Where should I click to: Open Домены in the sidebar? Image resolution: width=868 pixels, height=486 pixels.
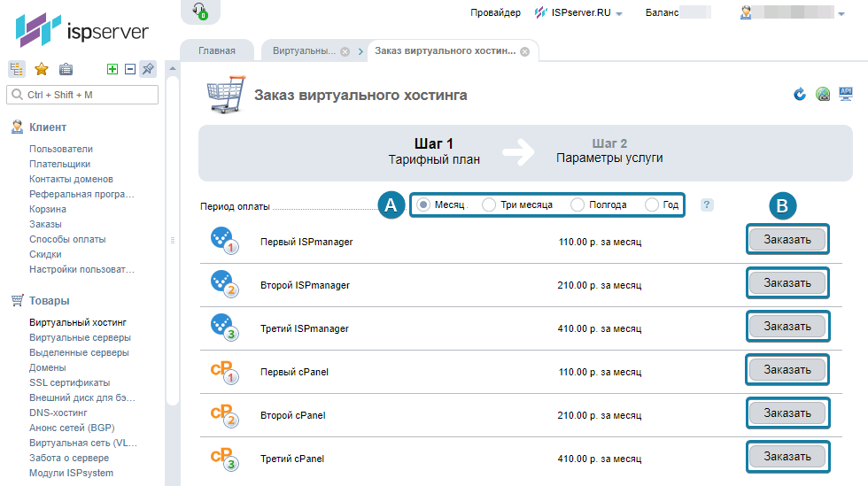[x=48, y=367]
